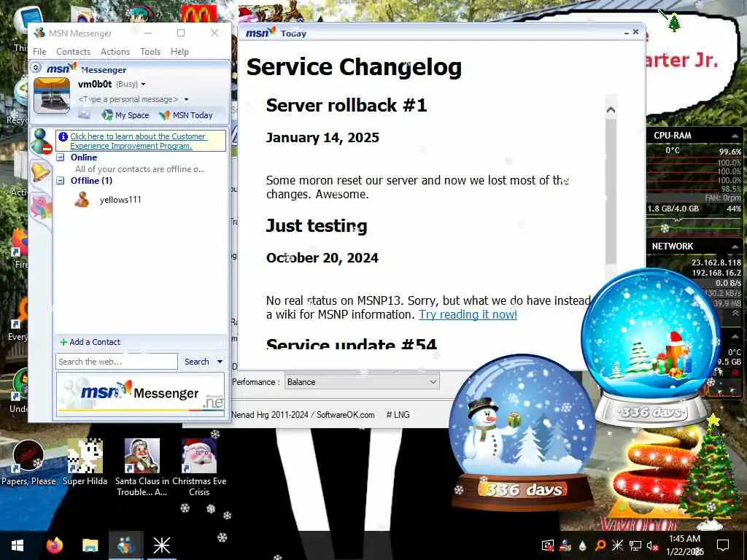Screen dimensions: 747x560
Task: Click the round toggle beside the MSN Messenger logo
Action: [36, 68]
